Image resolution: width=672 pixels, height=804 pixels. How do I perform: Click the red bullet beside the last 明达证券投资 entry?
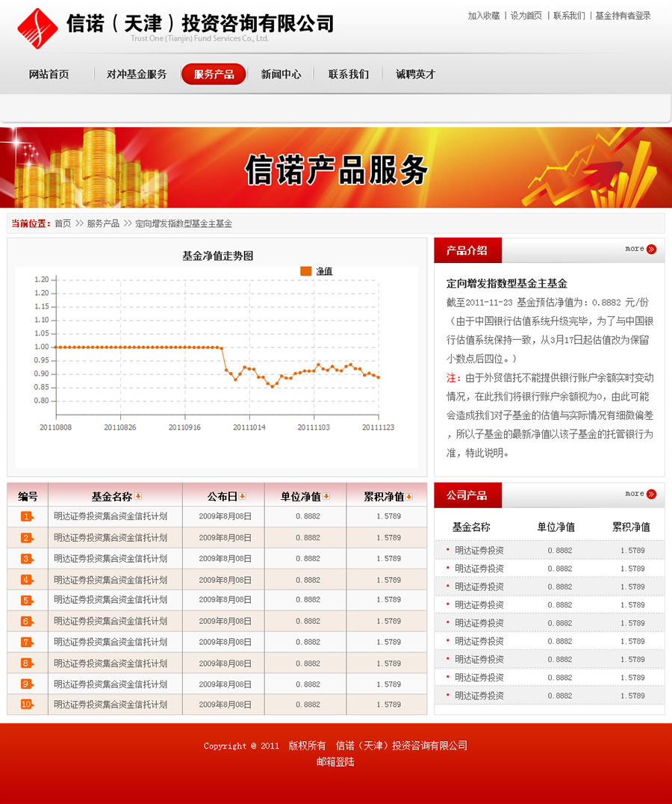[447, 696]
